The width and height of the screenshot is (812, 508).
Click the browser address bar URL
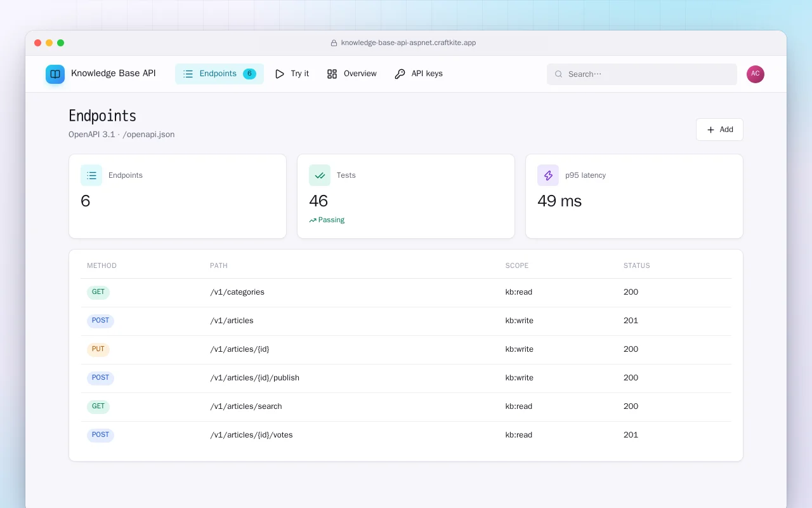[409, 43]
